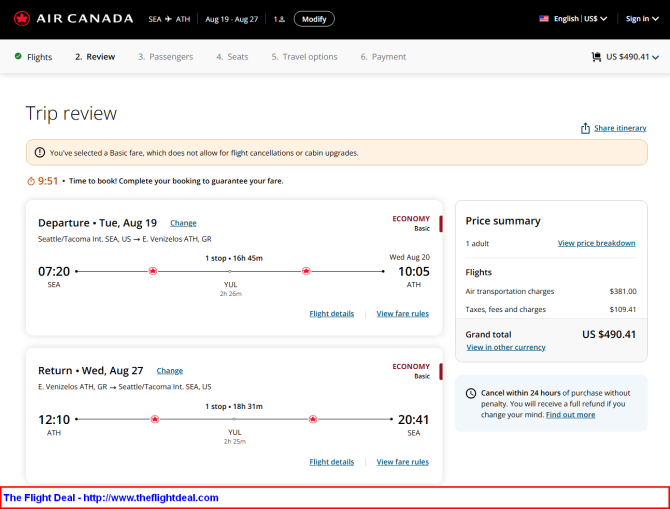The height and width of the screenshot is (509, 670).
Task: Click the 10:05 arrival time at ATH
Action: coord(414,271)
